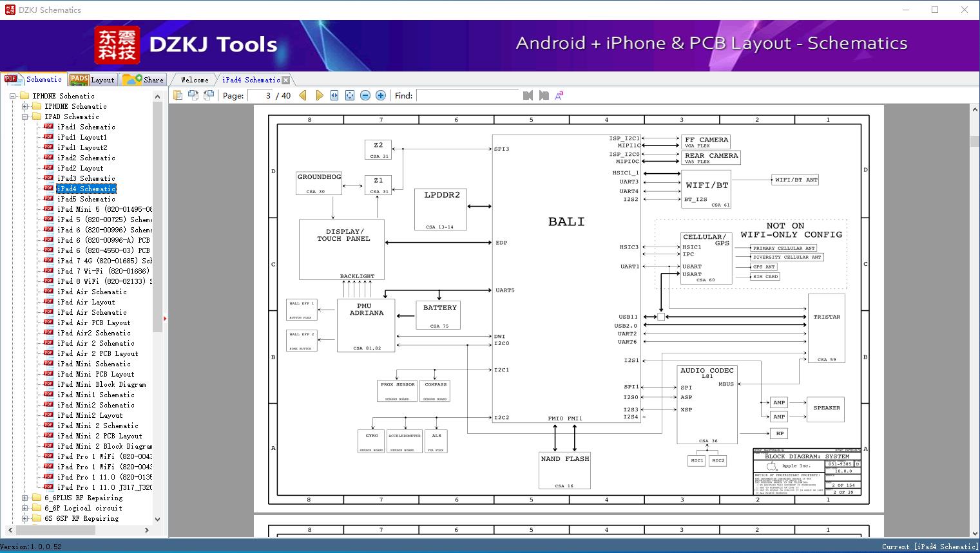Click the find previous binoculars icon
Viewport: 980px width, 553px height.
[528, 95]
